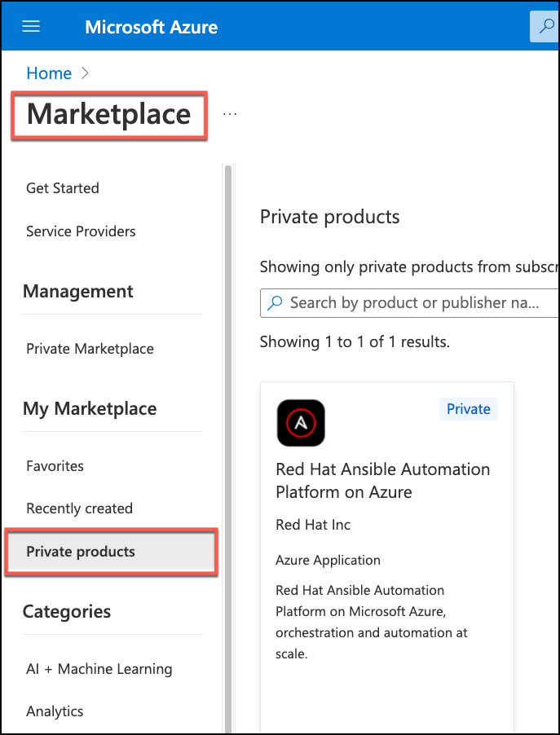Open the ellipsis menu next to Marketplace title
Screen dimensions: 560x735
(x=229, y=113)
